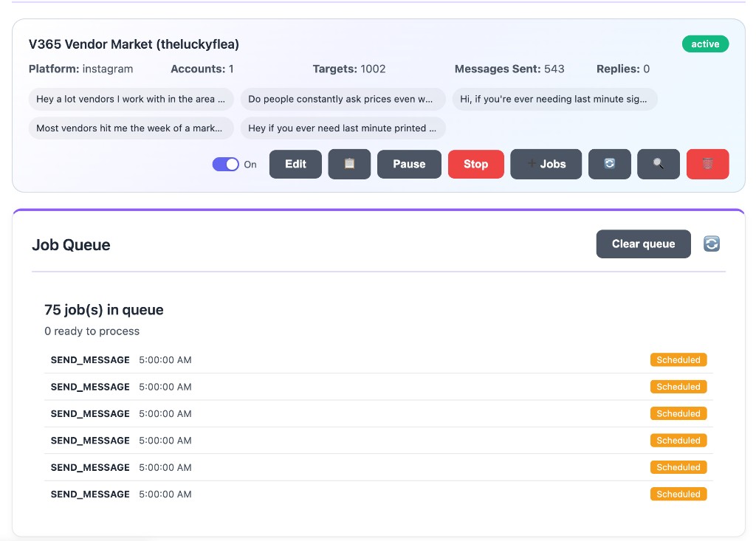Refresh the Job Queue with the refresh icon
This screenshot has height=541, width=756.
tap(712, 244)
